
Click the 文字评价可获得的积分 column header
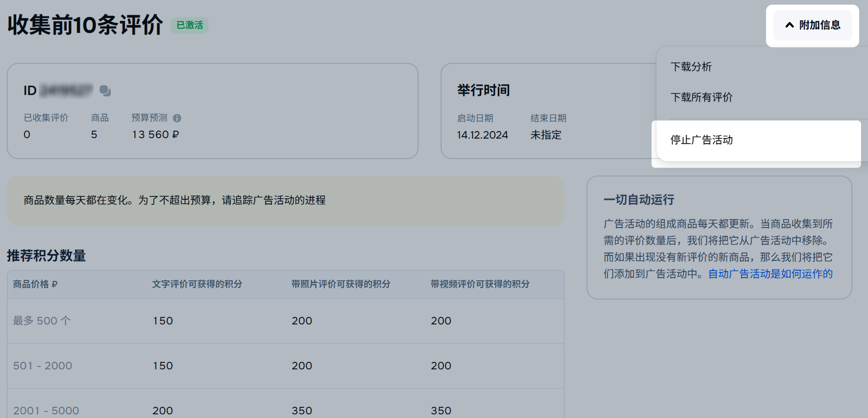(x=197, y=284)
